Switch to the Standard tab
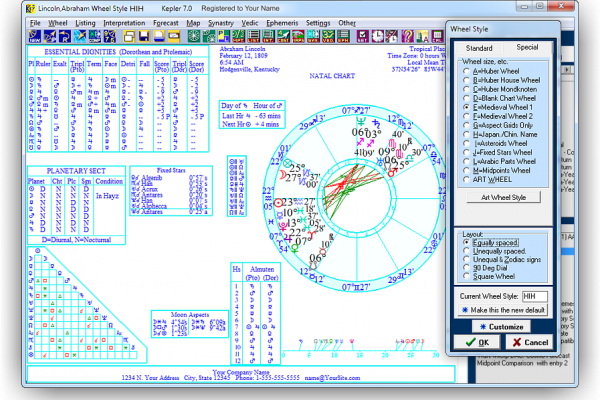The height and width of the screenshot is (400, 600). (x=479, y=48)
